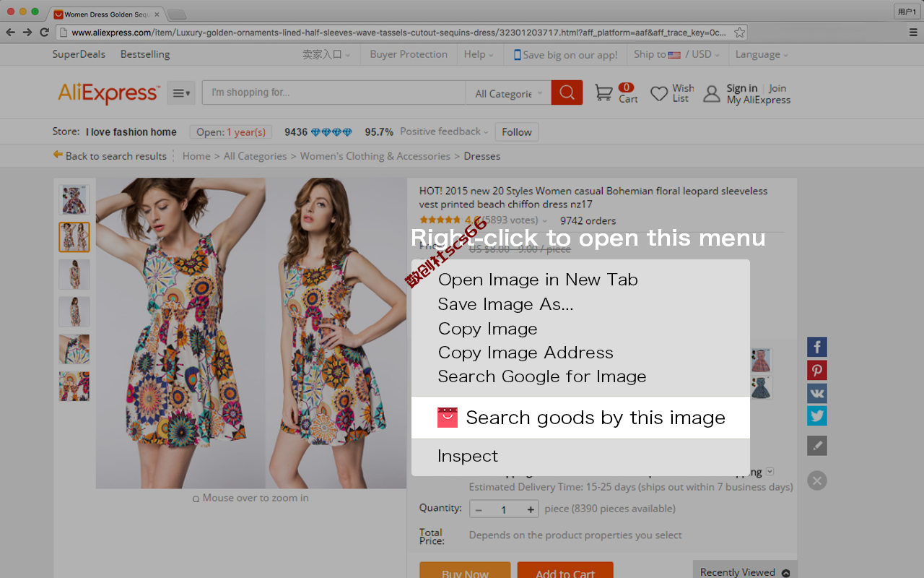The image size is (924, 578).
Task: Click 'Save big on our app!' link
Action: (565, 55)
